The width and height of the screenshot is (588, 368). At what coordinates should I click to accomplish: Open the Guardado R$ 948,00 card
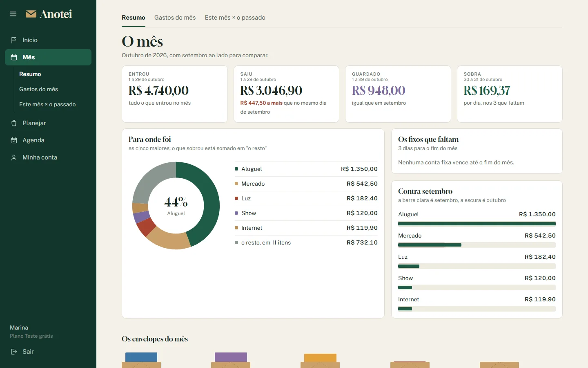point(398,94)
